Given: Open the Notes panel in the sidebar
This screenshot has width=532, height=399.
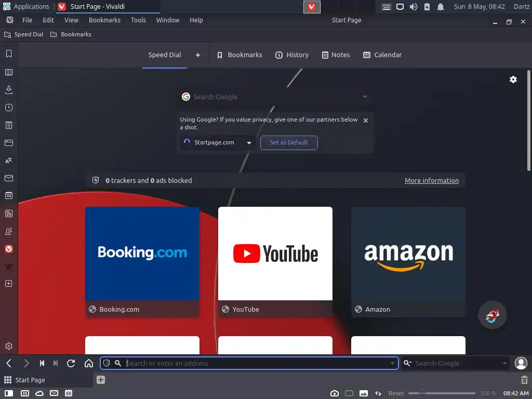Looking at the screenshot, I should click(9, 125).
